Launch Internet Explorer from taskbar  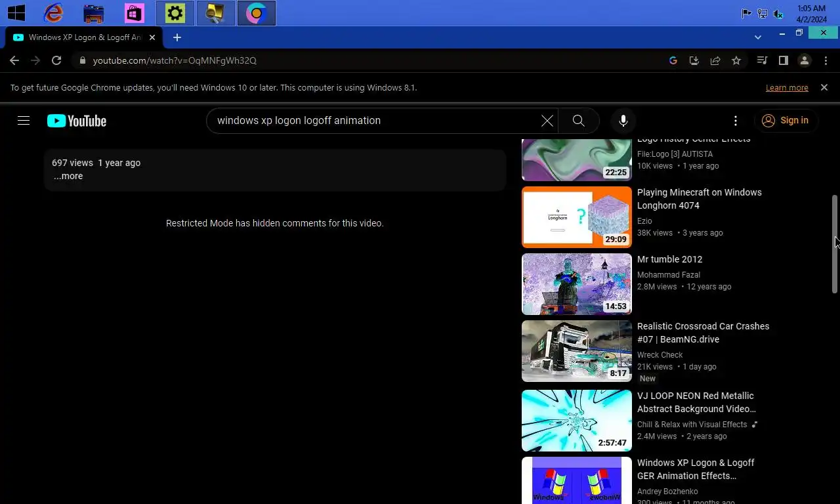point(53,12)
